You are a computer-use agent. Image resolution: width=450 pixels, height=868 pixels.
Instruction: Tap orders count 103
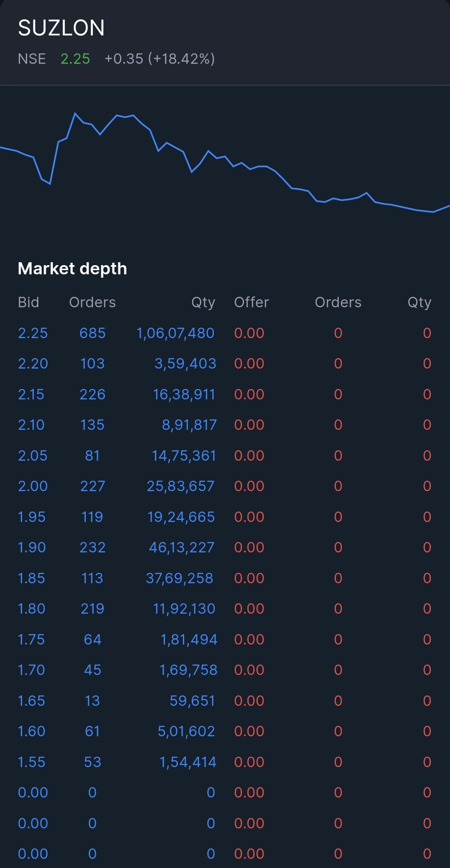click(92, 364)
